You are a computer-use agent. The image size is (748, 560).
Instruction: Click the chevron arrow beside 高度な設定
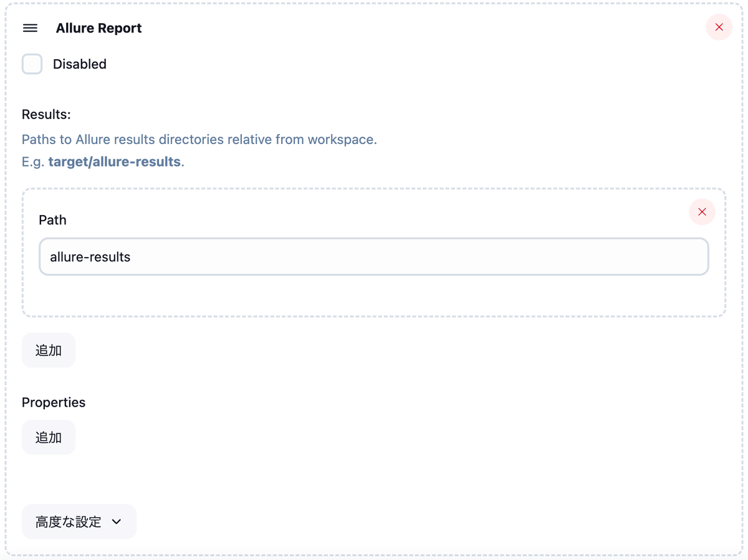tap(117, 522)
